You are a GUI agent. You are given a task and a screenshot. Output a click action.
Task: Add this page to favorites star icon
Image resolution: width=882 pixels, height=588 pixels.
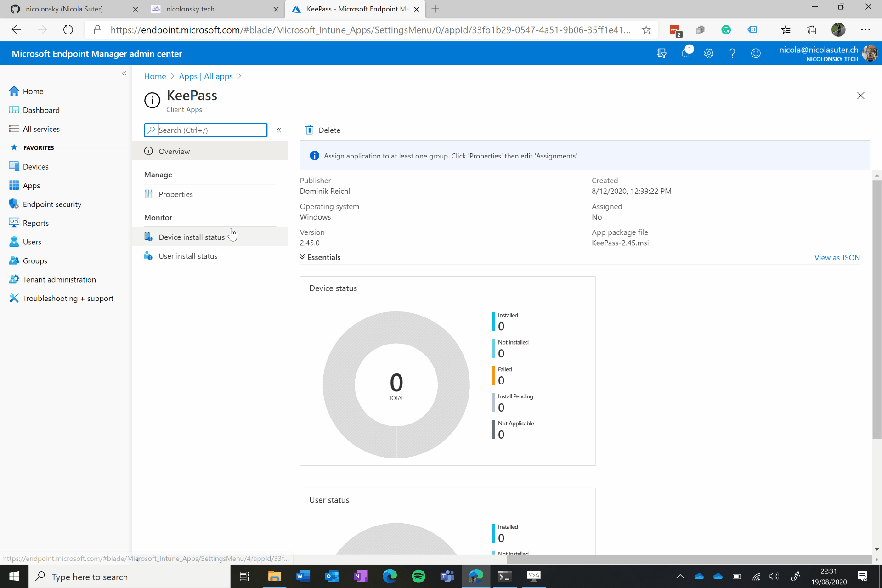[x=646, y=30]
